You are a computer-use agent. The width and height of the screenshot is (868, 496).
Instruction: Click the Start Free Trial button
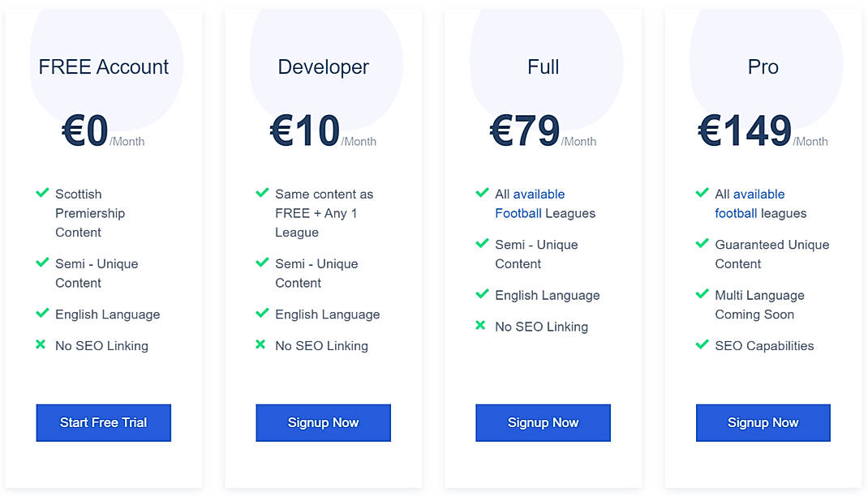click(103, 423)
